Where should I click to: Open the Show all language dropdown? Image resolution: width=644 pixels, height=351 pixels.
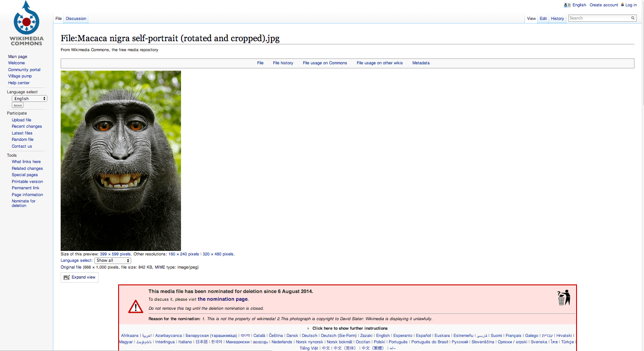(x=113, y=260)
